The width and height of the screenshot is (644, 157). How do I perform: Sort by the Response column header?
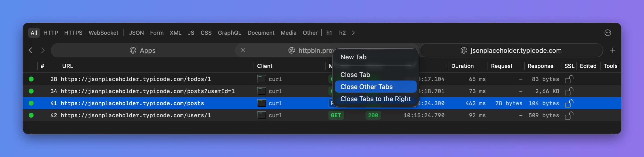point(540,66)
